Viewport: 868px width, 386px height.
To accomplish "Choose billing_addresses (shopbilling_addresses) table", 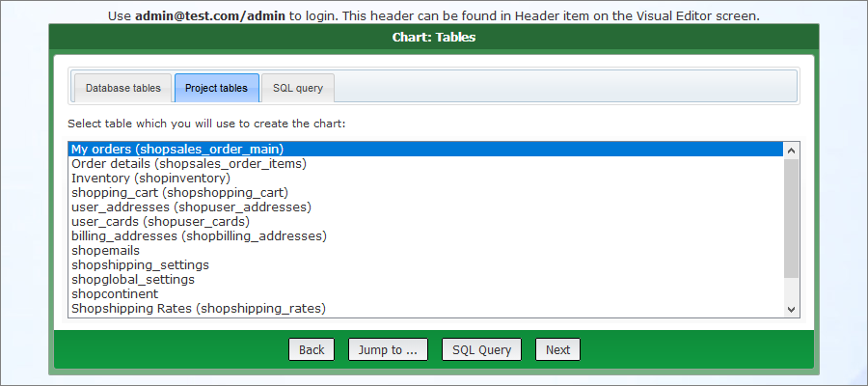I will tap(425, 235).
